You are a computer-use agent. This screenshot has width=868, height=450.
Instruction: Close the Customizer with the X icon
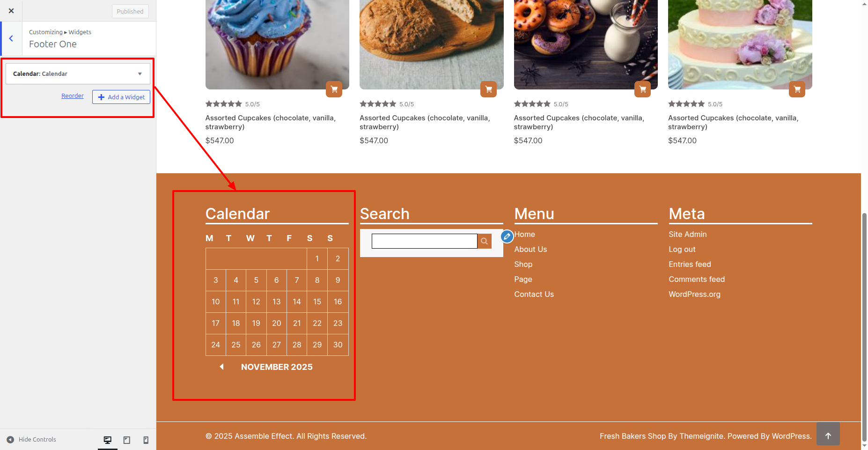11,11
